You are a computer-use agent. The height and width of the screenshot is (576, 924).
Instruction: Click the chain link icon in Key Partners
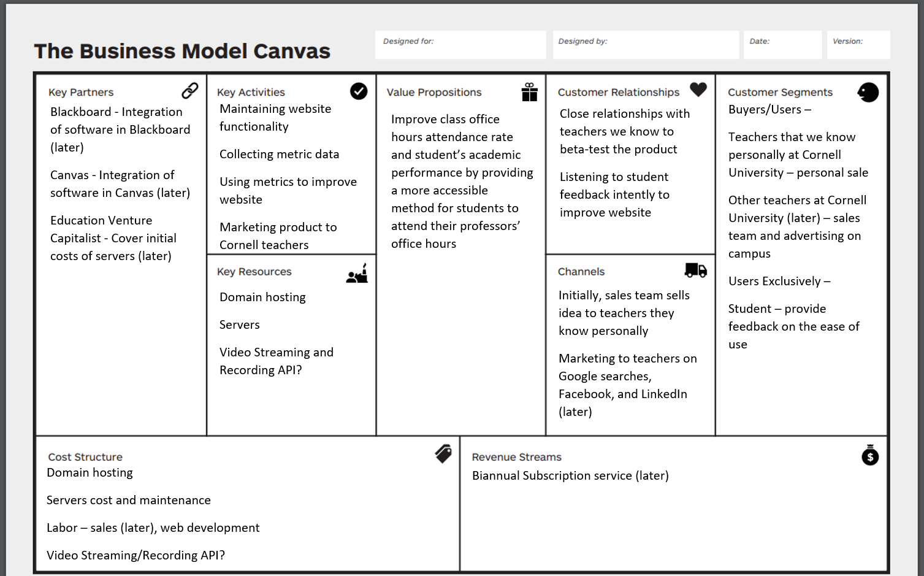pyautogui.click(x=190, y=91)
